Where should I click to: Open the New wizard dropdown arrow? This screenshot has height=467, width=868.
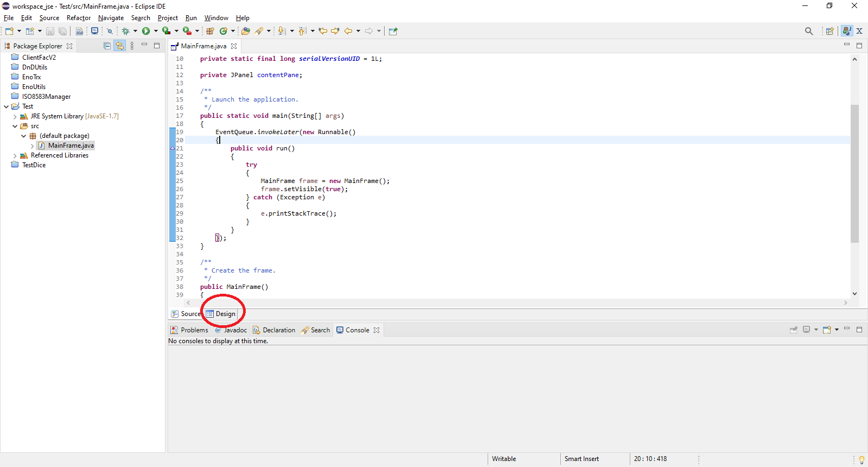click(19, 31)
